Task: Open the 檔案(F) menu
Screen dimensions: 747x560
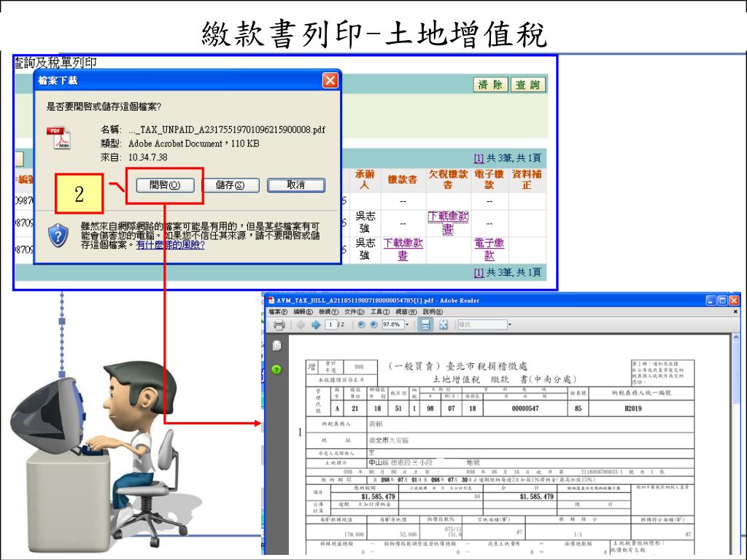Action: 278,312
